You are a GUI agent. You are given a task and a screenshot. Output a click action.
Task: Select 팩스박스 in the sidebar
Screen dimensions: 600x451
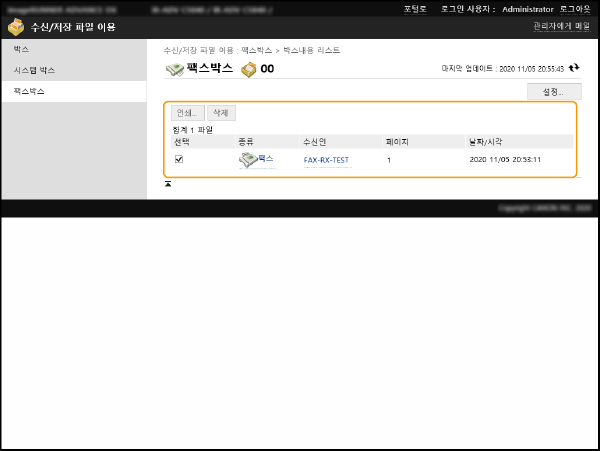(x=29, y=91)
